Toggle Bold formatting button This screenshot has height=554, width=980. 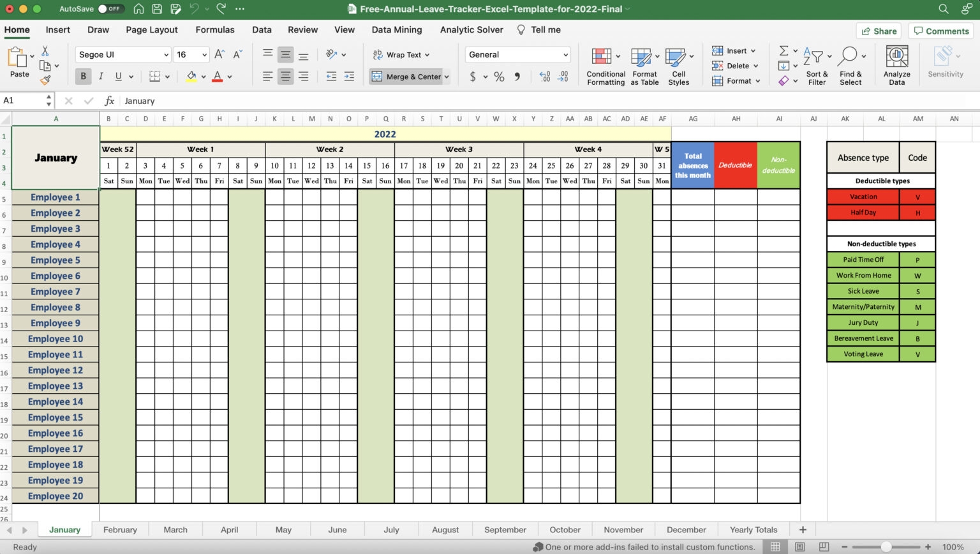[83, 77]
